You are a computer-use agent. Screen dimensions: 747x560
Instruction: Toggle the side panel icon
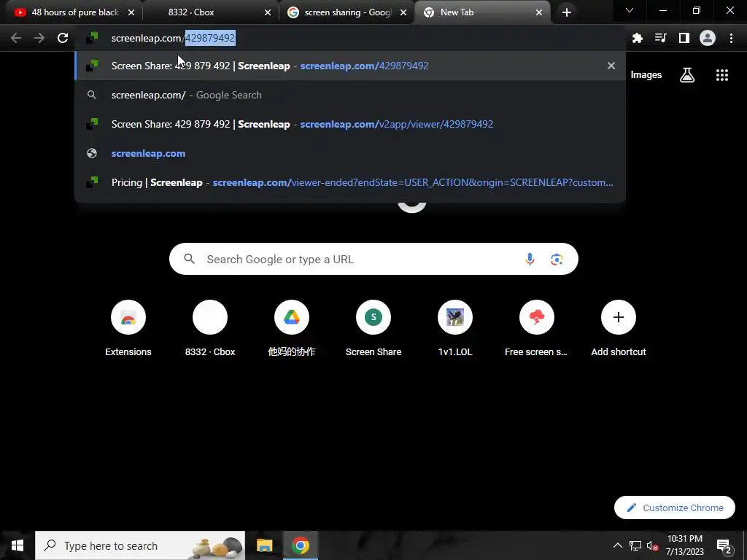click(684, 38)
